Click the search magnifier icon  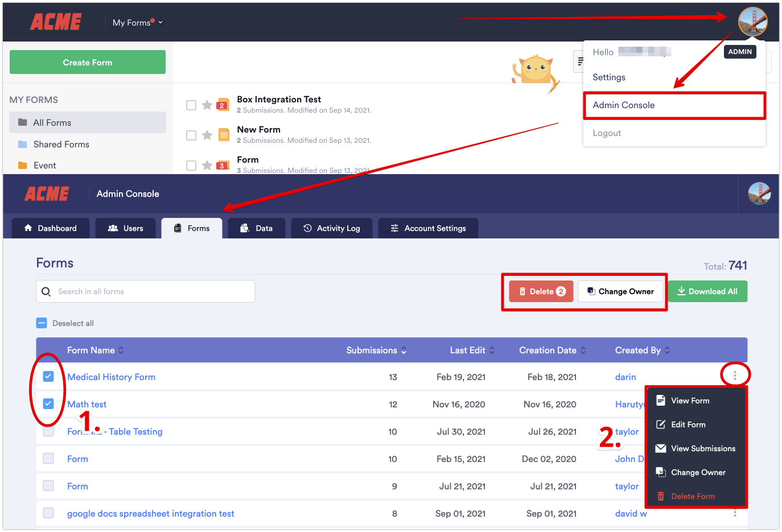click(46, 291)
